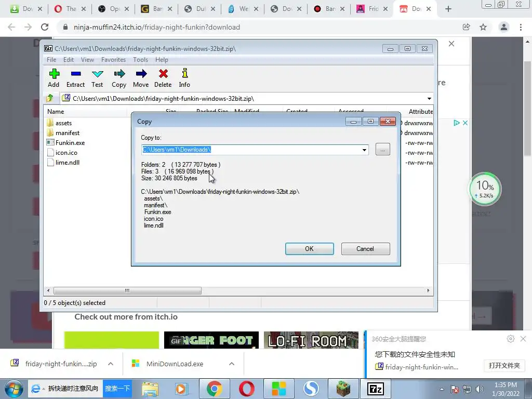
Task: Go up one folder level in 7-Zip
Action: point(50,98)
